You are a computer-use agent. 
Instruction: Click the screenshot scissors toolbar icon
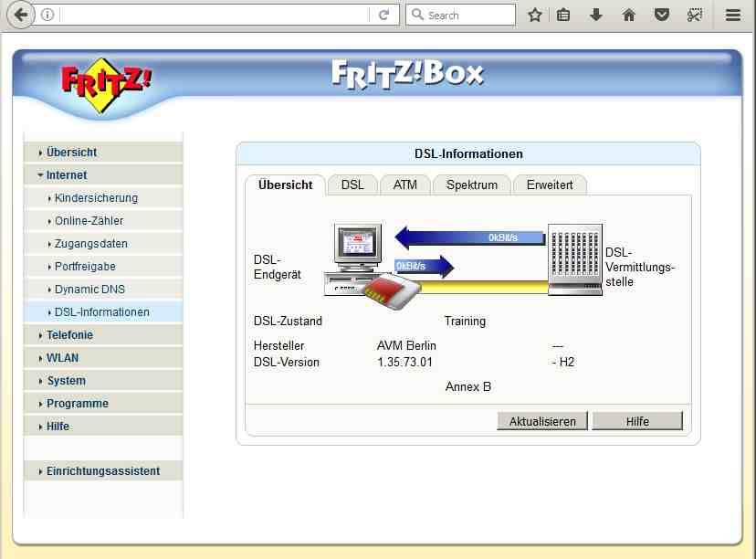[x=694, y=15]
